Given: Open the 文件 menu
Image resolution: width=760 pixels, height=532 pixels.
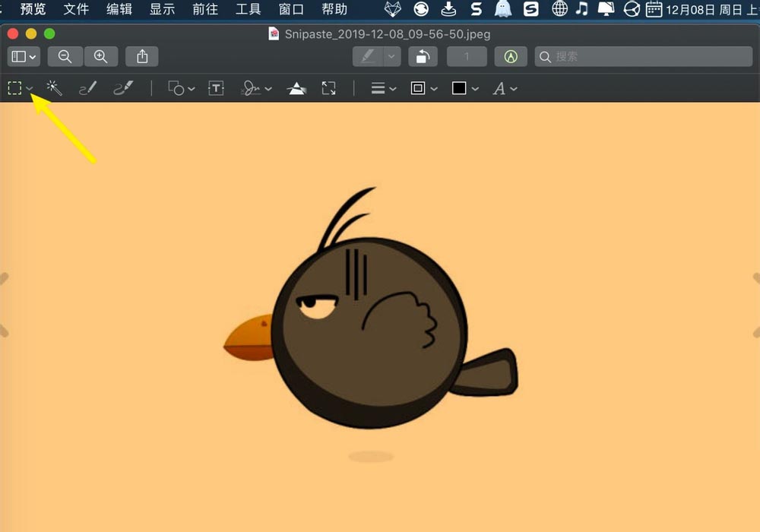Looking at the screenshot, I should pyautogui.click(x=76, y=8).
